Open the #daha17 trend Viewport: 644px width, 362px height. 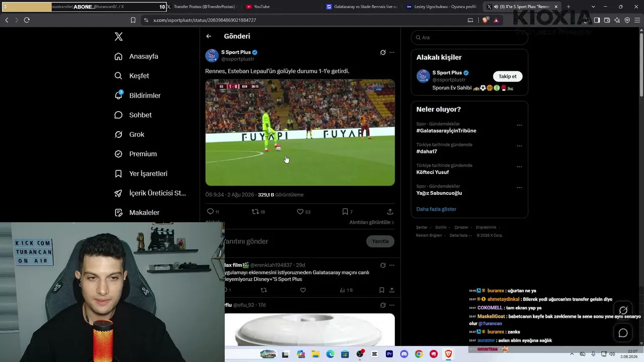click(x=427, y=151)
